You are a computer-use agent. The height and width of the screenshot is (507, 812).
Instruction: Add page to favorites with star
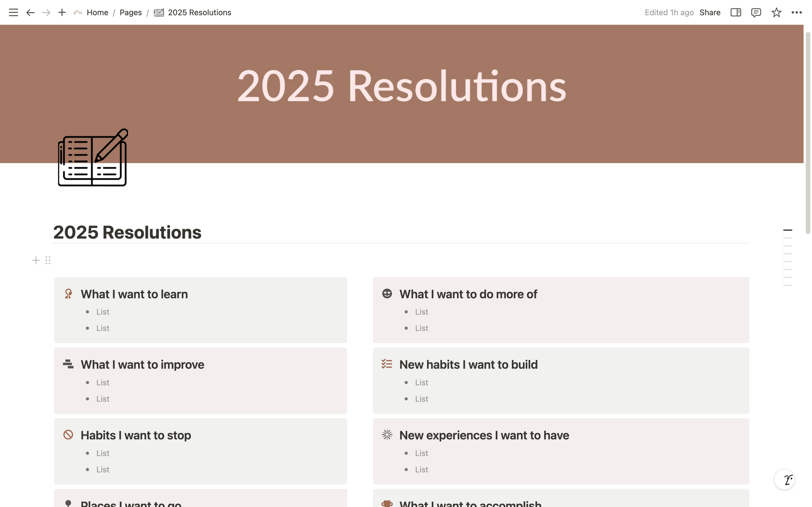(776, 13)
